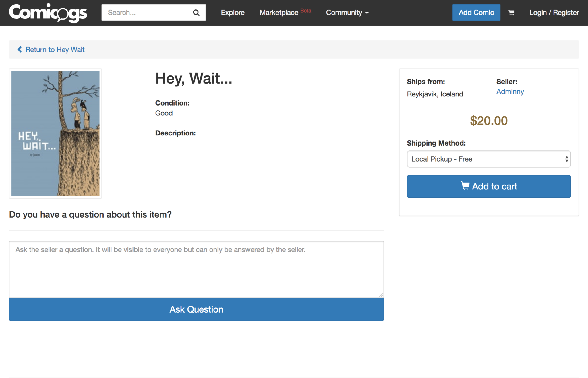Image resolution: width=588 pixels, height=378 pixels.
Task: Click the Comicogs logo
Action: (48, 12)
